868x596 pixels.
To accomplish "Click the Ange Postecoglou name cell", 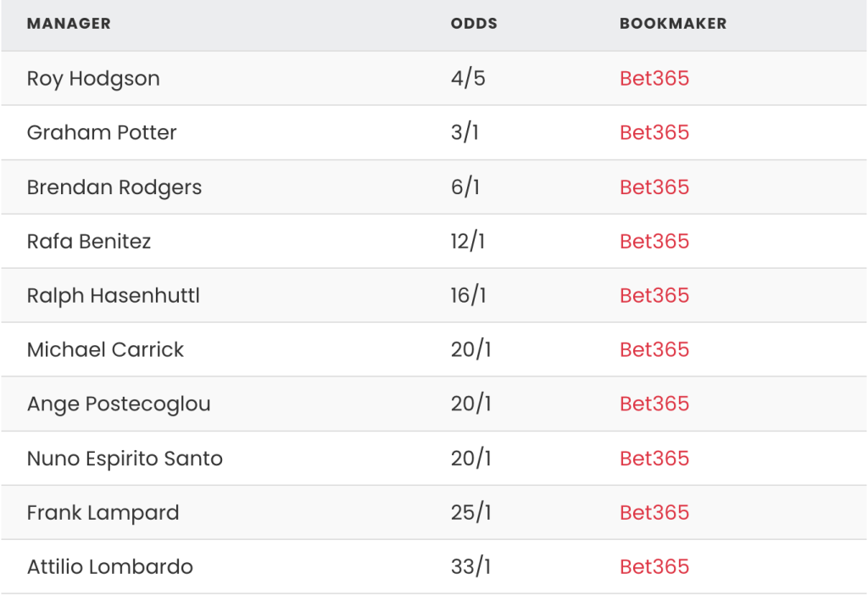I will [x=119, y=404].
